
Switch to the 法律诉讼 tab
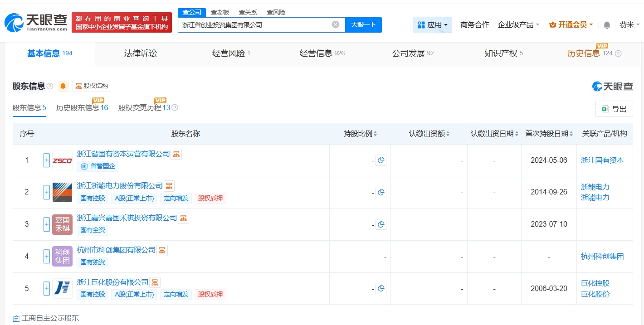(x=141, y=53)
